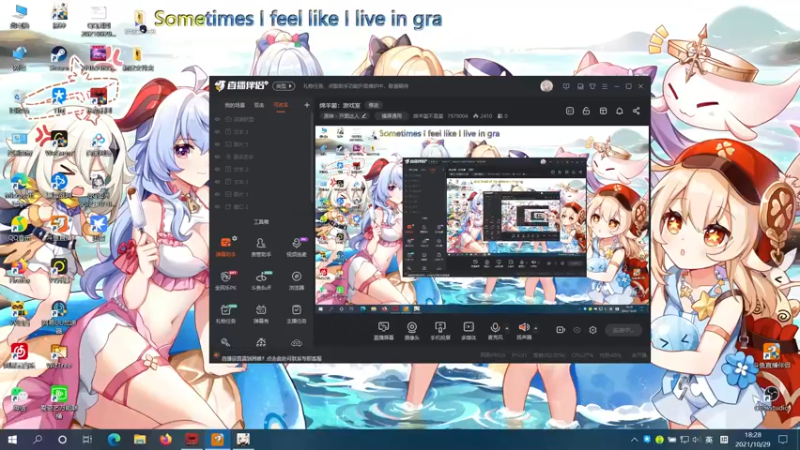Add a camera source (摄像头)
This screenshot has height=450, width=800.
(x=412, y=331)
